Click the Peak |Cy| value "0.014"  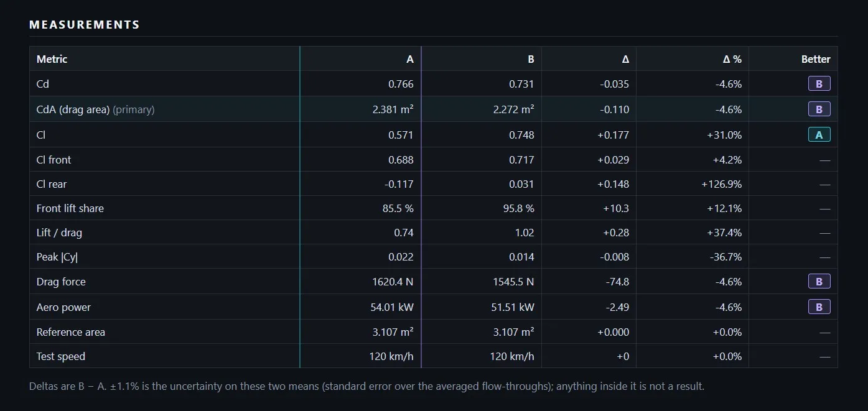pyautogui.click(x=521, y=257)
